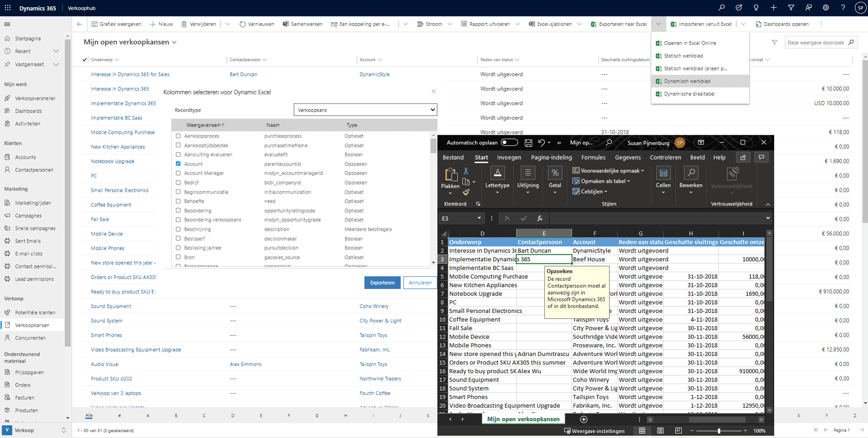
Task: Check the Aankooptijdsbestek checkbox
Action: pos(178,146)
